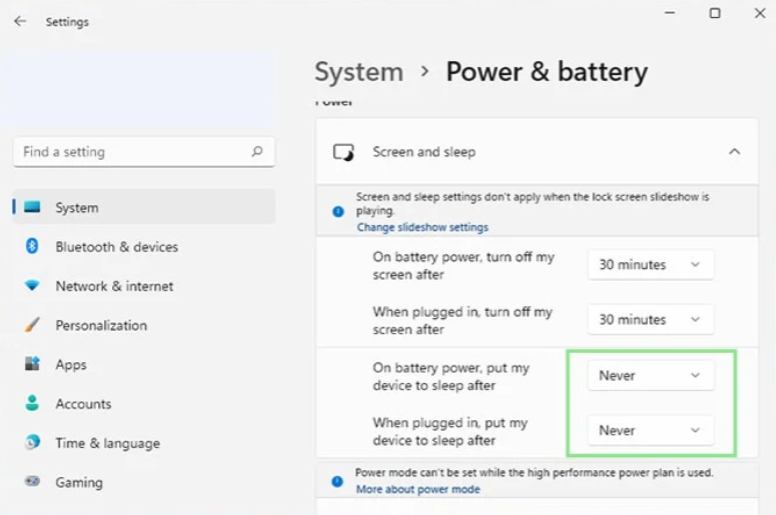Open plugged-in sleep time dropdown

(x=650, y=430)
